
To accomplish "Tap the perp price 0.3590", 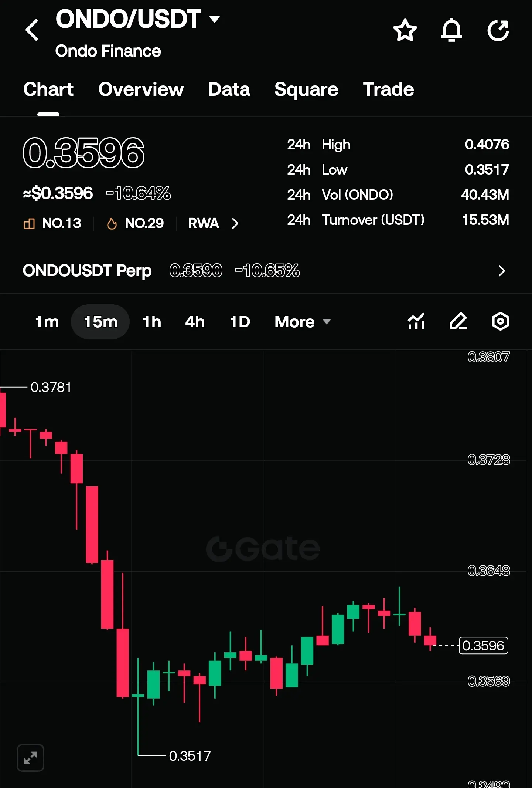I will tap(196, 271).
